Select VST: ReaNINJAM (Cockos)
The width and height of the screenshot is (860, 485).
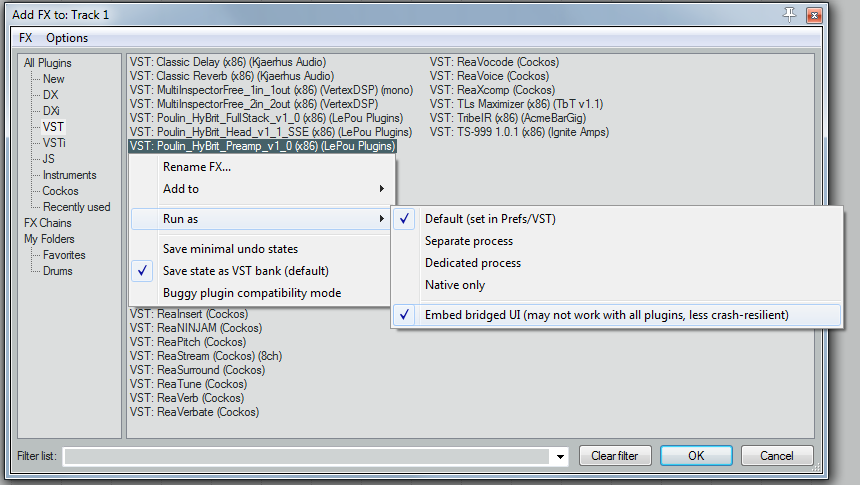[x=196, y=328]
